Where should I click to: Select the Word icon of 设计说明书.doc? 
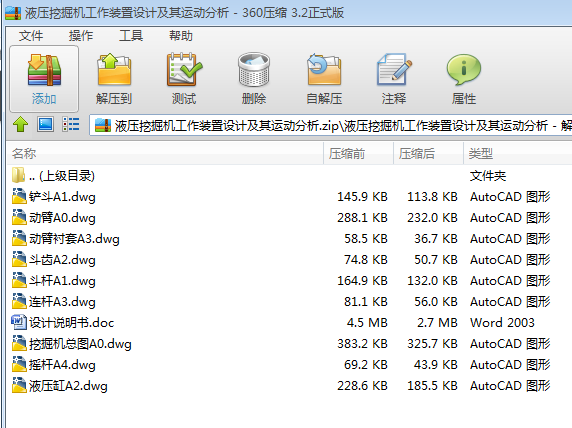pos(19,322)
